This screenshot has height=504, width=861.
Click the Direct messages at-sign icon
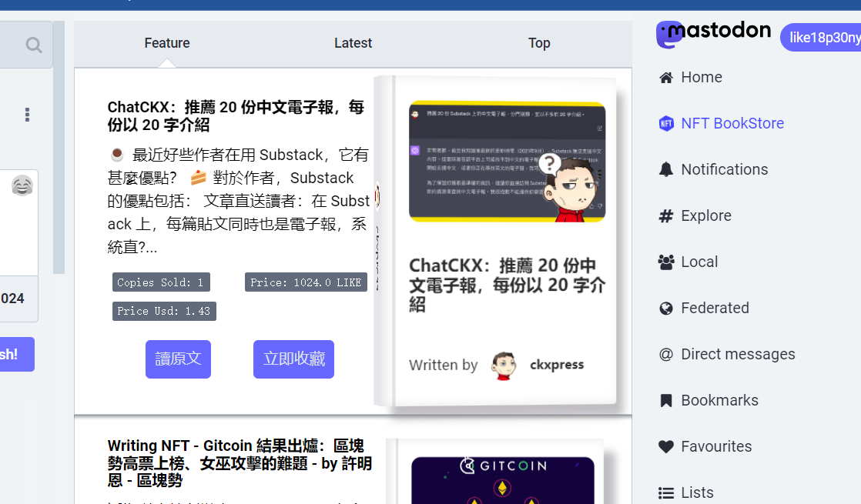pyautogui.click(x=666, y=354)
